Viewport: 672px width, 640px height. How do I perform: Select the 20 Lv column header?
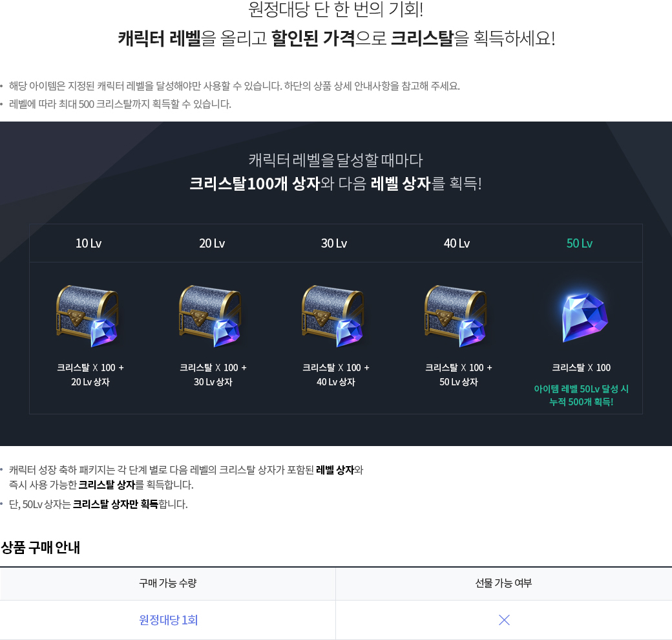pos(212,244)
